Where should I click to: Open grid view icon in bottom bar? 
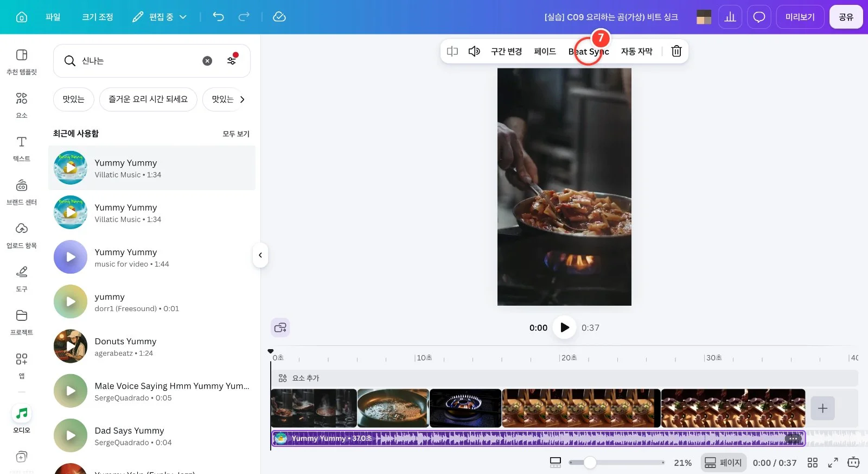pyautogui.click(x=812, y=463)
